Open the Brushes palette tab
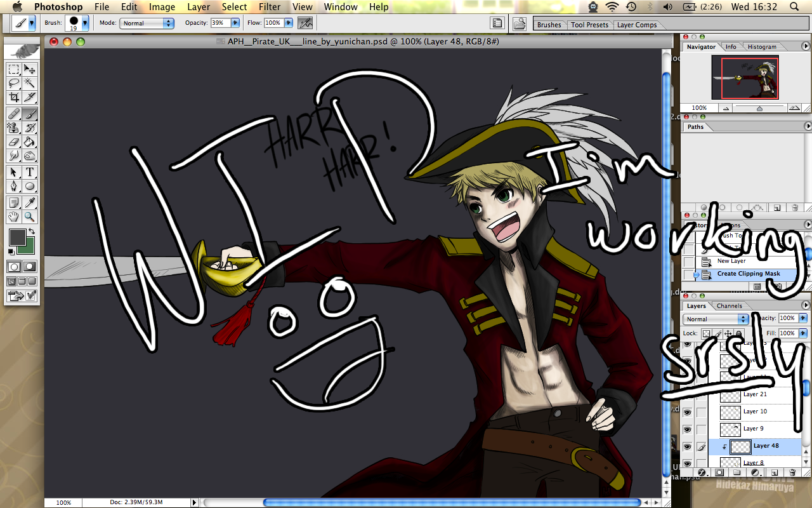Viewport: 812px width, 508px height. (x=549, y=25)
